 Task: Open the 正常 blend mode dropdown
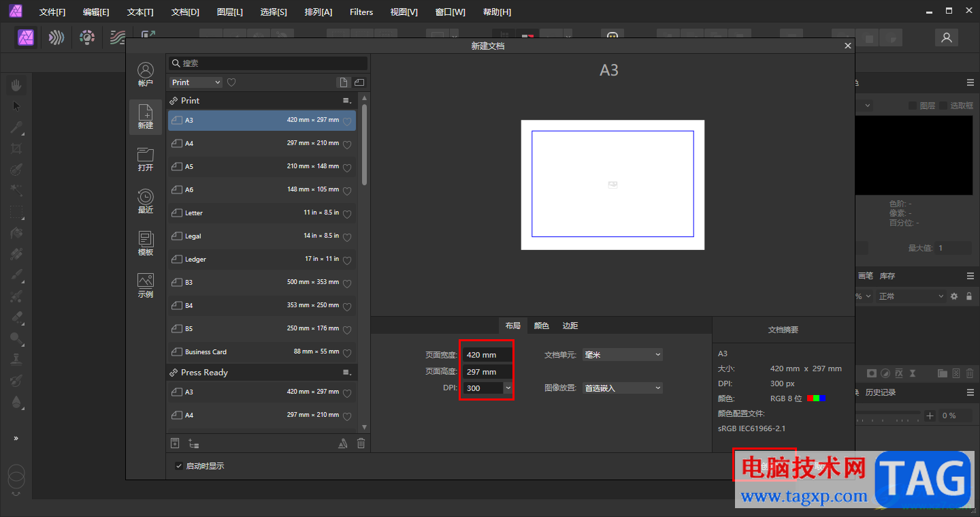[x=911, y=296]
